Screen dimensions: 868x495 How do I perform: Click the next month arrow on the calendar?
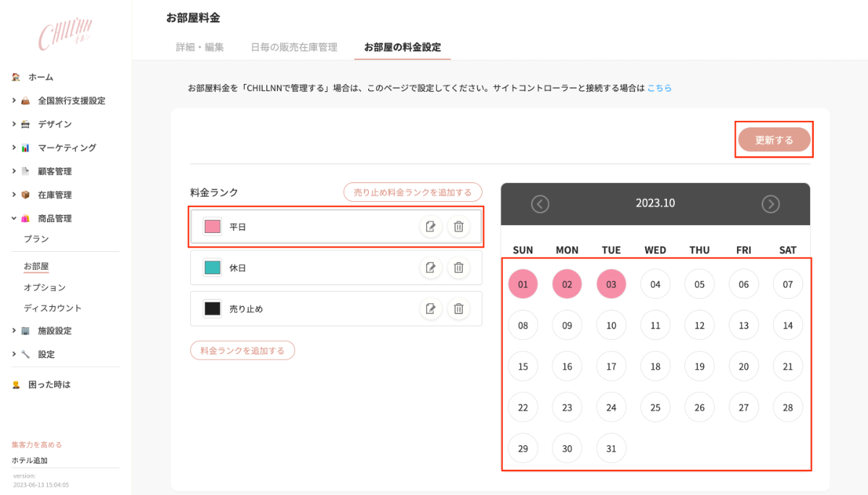click(x=770, y=204)
